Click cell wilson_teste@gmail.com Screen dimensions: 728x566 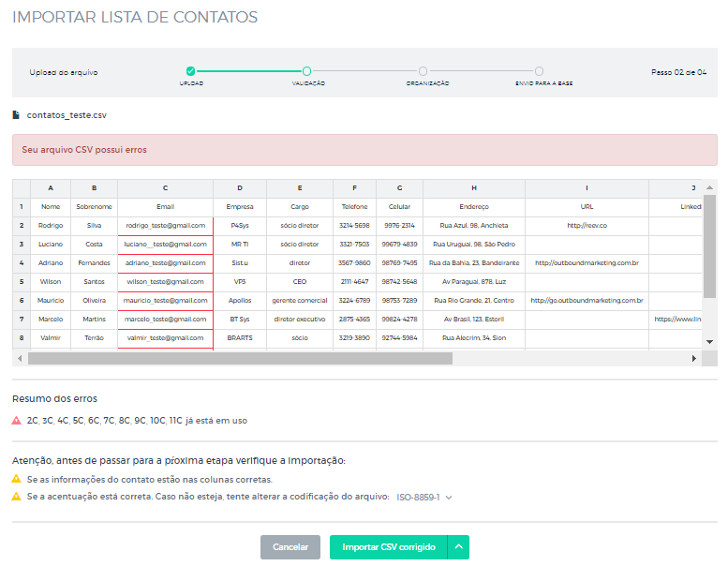[x=165, y=282]
